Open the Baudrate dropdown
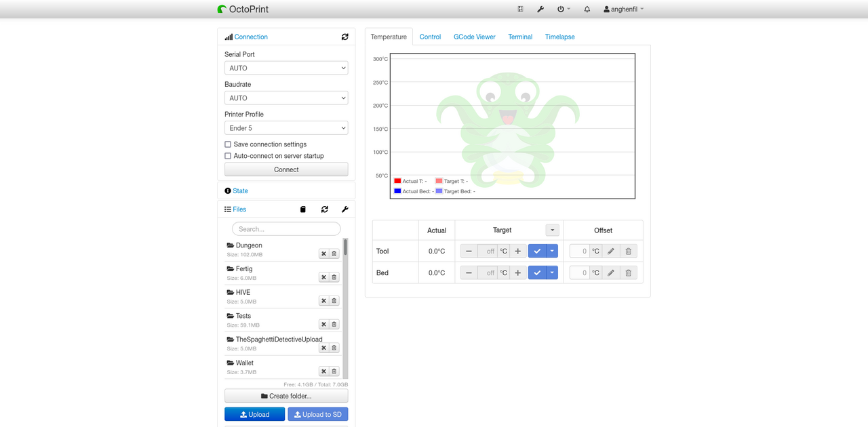 (x=286, y=98)
